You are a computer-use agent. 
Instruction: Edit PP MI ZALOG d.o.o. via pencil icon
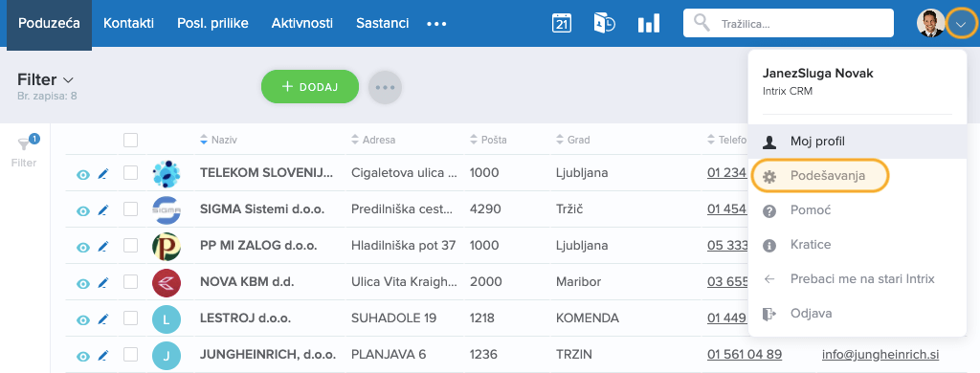tap(103, 247)
